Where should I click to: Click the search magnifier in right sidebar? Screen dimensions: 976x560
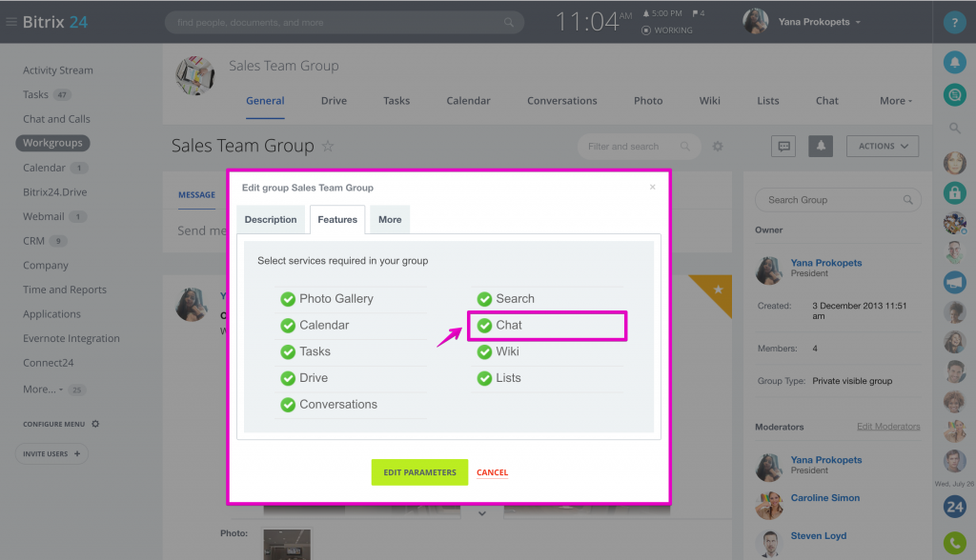(x=954, y=129)
